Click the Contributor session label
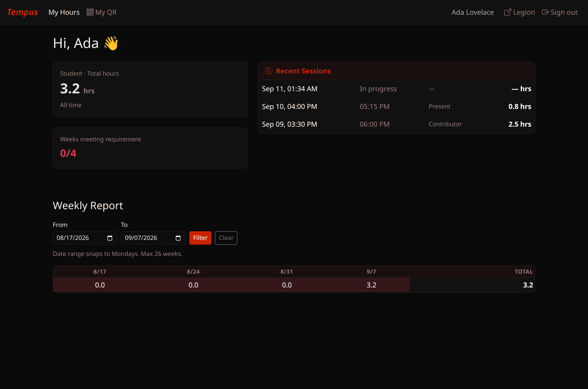This screenshot has width=588, height=389. tap(445, 124)
